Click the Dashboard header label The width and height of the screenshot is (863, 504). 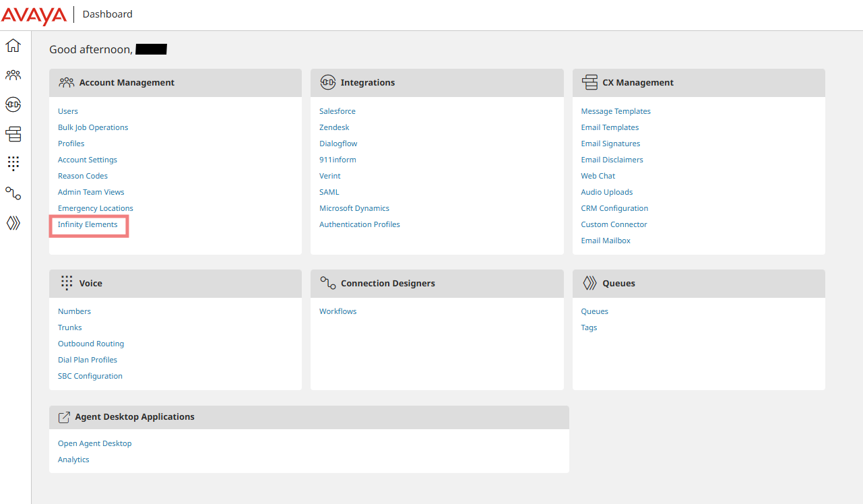(x=106, y=13)
